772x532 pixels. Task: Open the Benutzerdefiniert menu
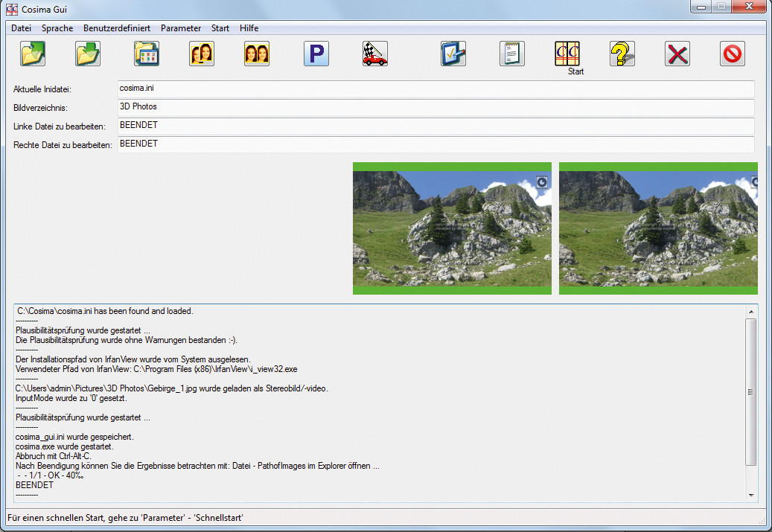pyautogui.click(x=117, y=28)
